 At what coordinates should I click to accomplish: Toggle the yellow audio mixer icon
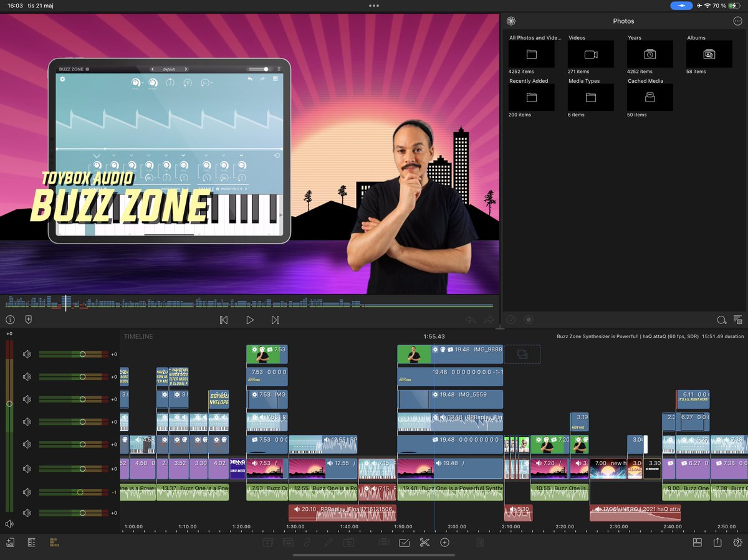click(x=54, y=543)
